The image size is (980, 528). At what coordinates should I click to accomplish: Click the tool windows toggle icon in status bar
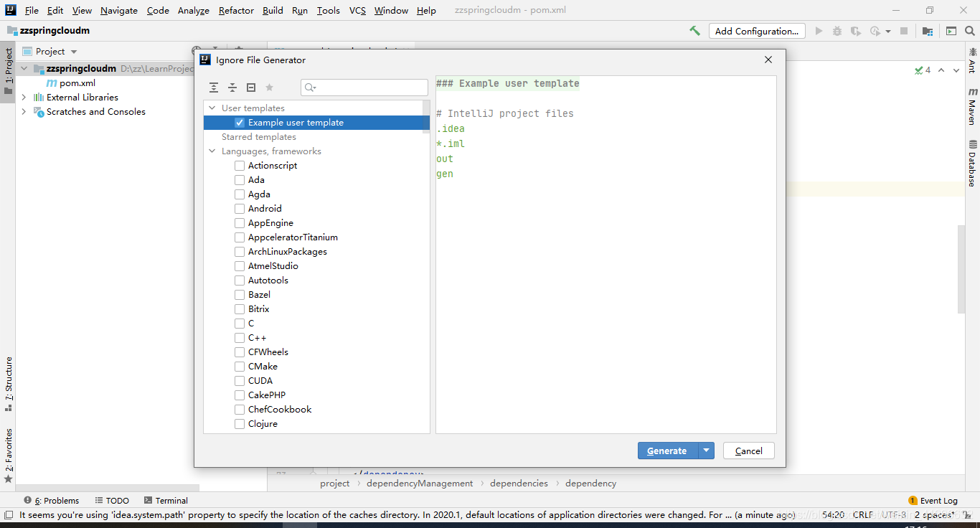(8, 515)
